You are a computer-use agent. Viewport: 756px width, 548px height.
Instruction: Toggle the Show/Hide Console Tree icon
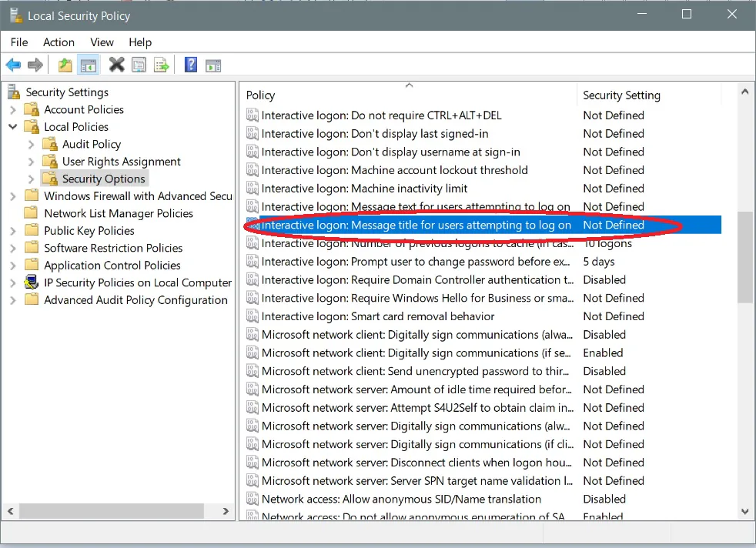89,65
